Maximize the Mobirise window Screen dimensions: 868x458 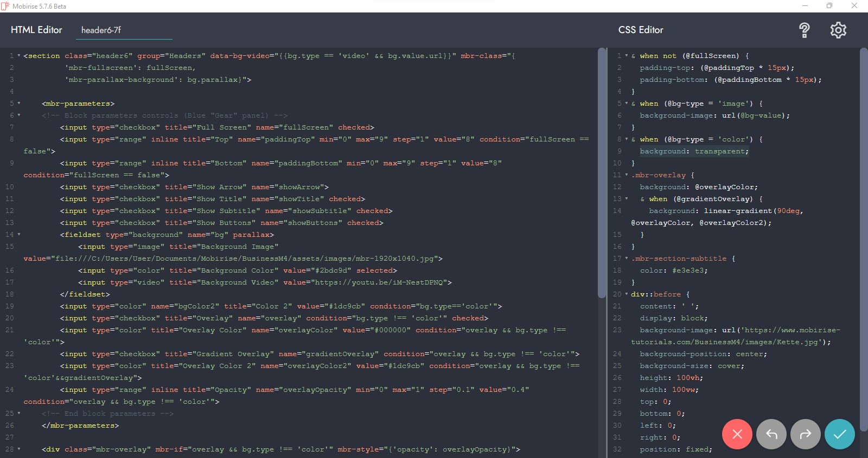(829, 6)
